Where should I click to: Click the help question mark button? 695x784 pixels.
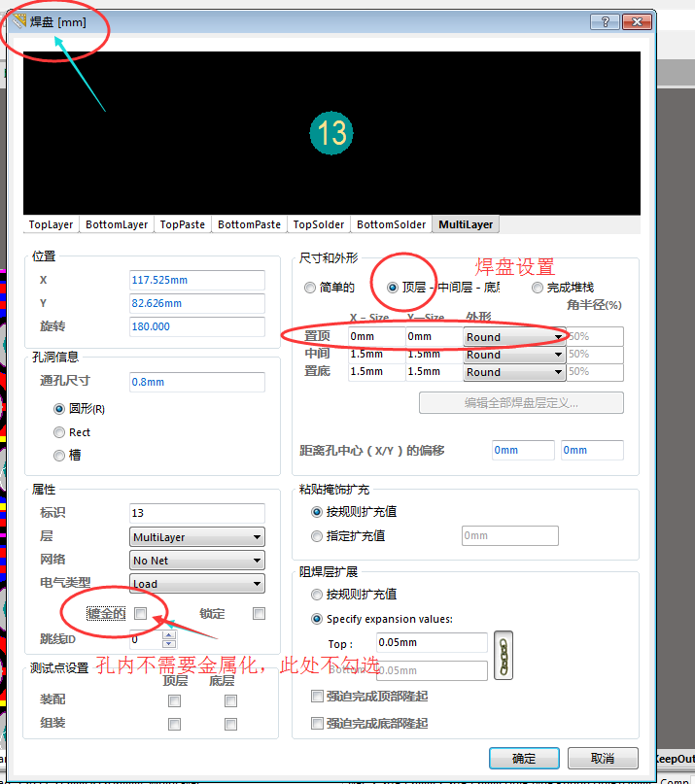[604, 21]
